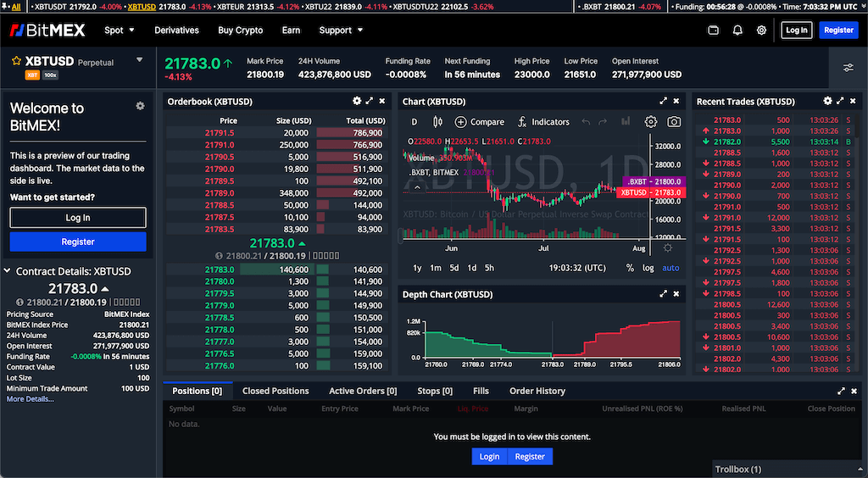Toggle auto scale on the chart
868x478 pixels.
point(670,268)
